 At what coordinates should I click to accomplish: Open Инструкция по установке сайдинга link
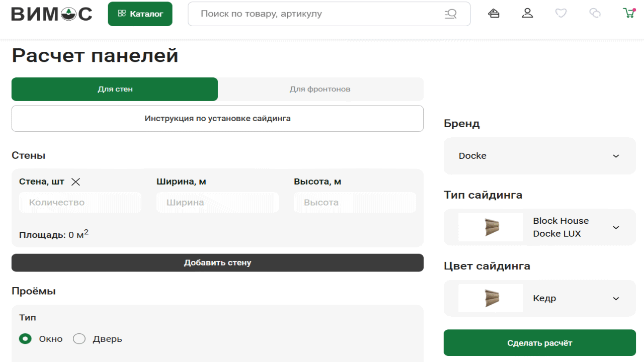click(217, 119)
